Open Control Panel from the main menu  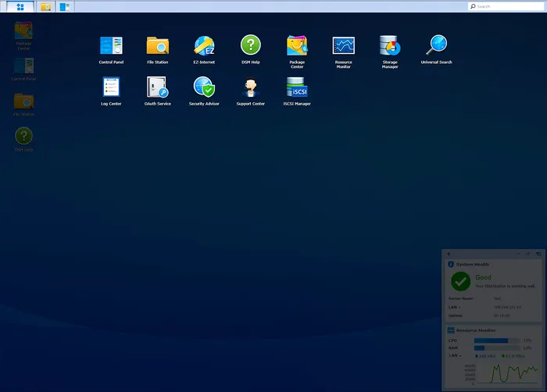pos(111,49)
